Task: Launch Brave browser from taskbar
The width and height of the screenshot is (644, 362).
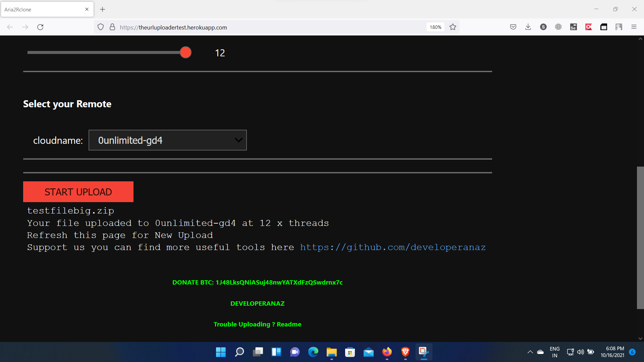Action: click(405, 352)
